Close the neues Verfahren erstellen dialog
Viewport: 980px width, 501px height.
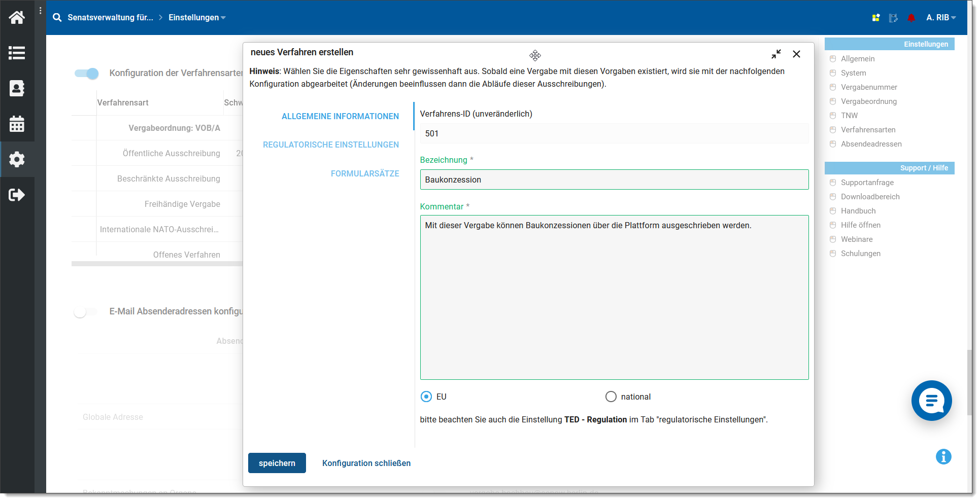796,54
